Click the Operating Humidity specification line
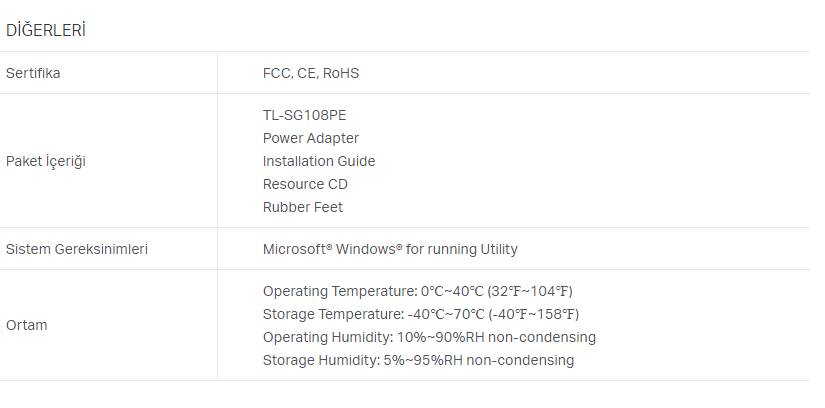 [x=429, y=337]
